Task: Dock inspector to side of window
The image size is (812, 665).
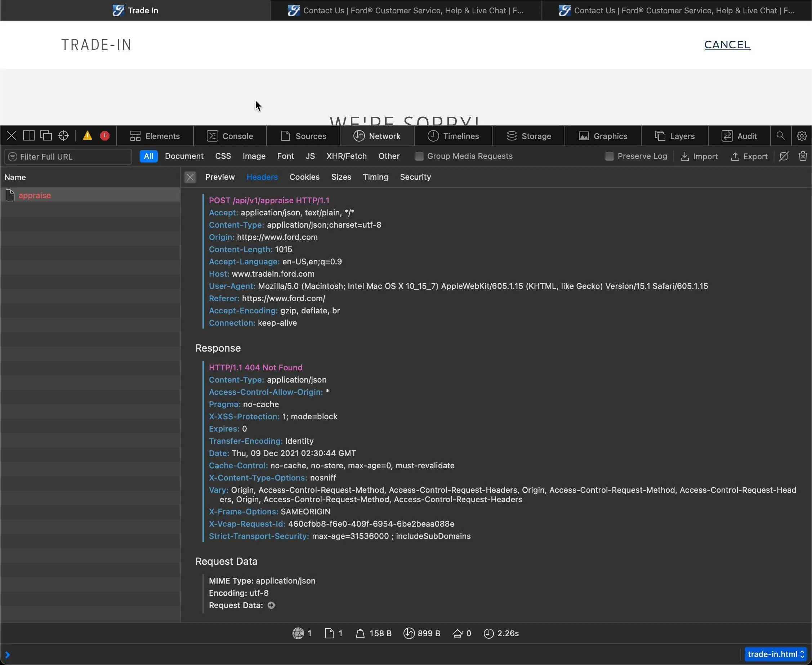Action: click(x=29, y=136)
